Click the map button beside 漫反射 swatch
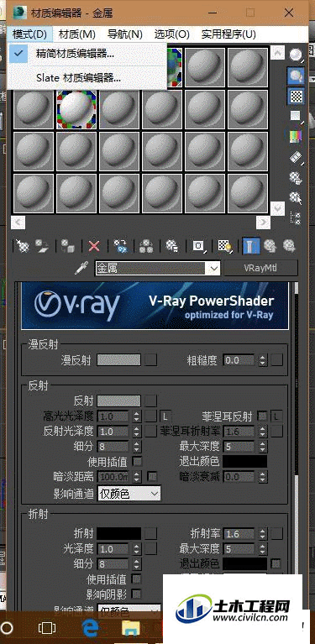Screen dimensions: 315x644 click(x=150, y=360)
